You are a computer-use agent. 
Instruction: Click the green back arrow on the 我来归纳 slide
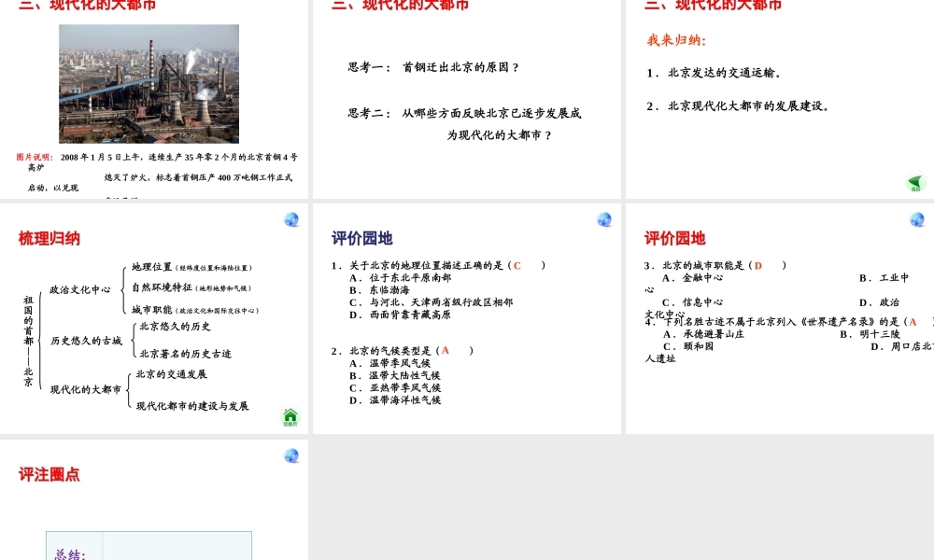[915, 182]
